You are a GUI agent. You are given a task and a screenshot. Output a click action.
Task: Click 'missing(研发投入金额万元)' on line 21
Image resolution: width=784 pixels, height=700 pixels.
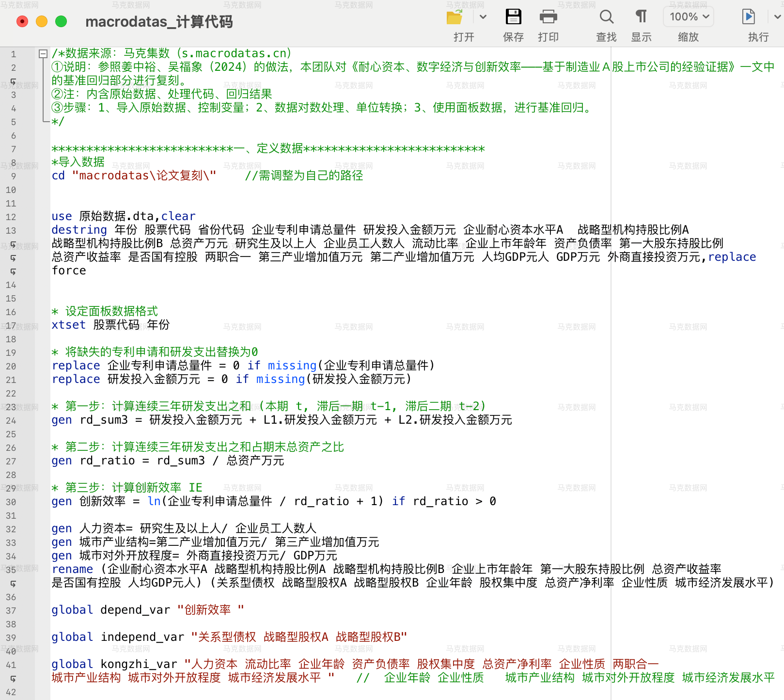point(334,379)
